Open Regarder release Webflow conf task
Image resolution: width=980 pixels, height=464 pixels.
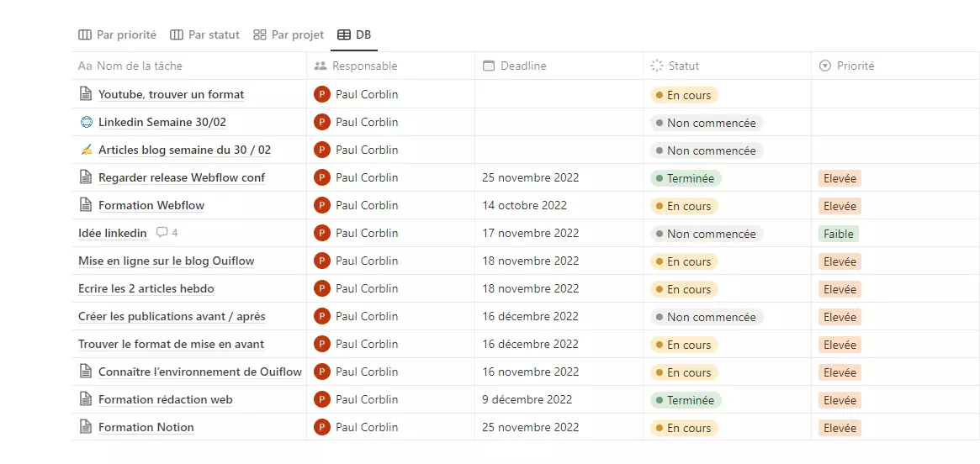pyautogui.click(x=182, y=177)
